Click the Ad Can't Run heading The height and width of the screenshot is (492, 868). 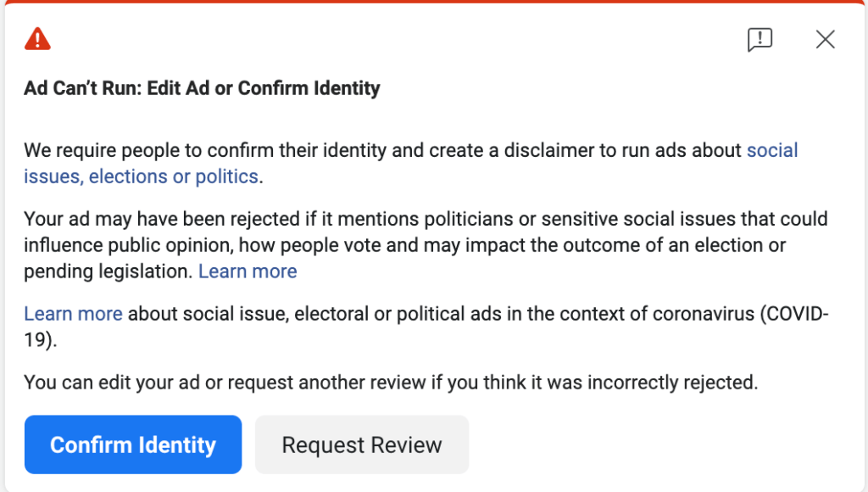[202, 87]
